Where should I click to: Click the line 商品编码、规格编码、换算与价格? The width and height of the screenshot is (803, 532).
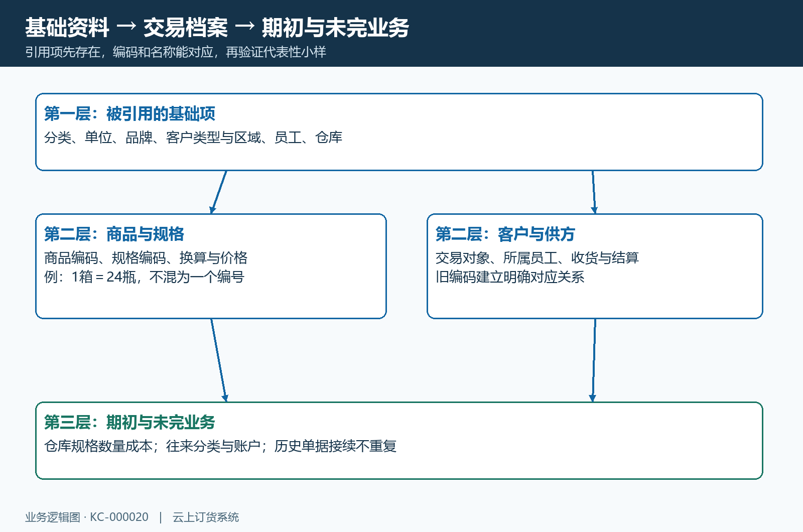[146, 257]
